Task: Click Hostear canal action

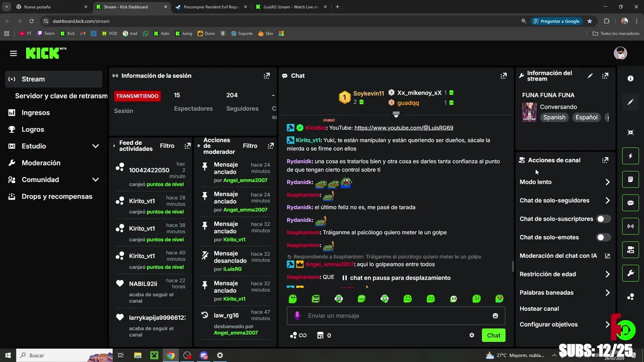Action: point(539,309)
